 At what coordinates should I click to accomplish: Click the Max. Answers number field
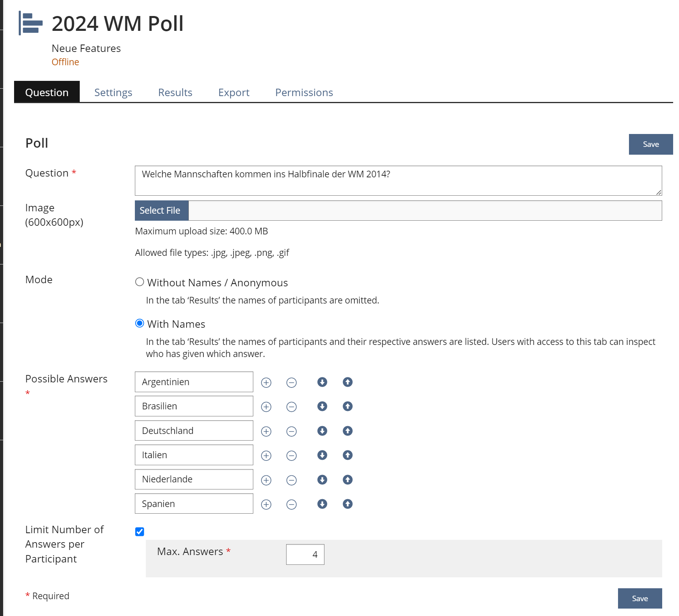(305, 554)
